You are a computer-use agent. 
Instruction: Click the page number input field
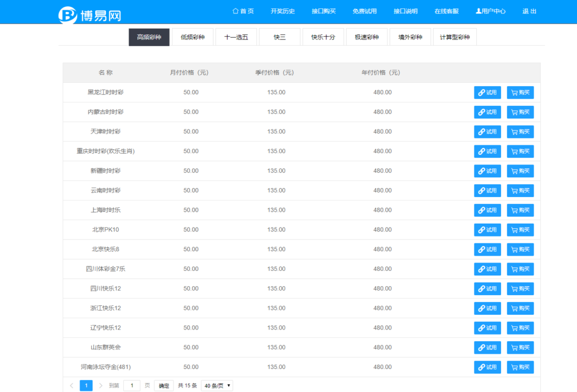tap(131, 385)
